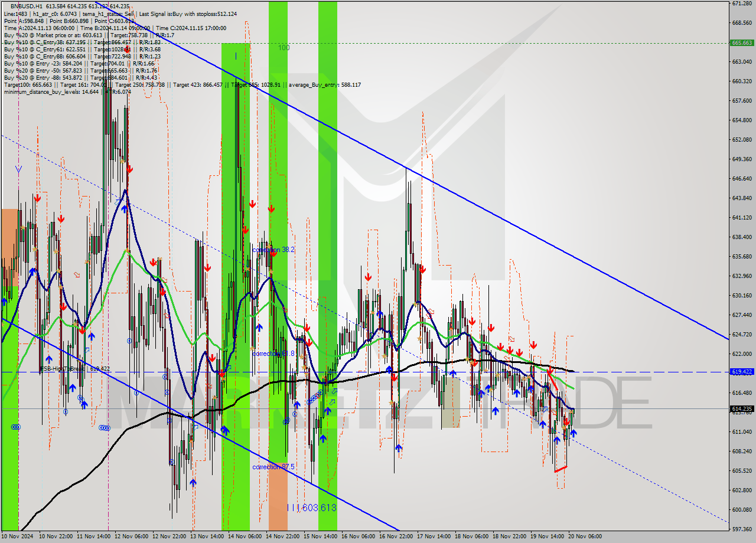Screen dimensions: 756x543
Task: Click the black 614.235 current price tag
Action: tap(742, 408)
